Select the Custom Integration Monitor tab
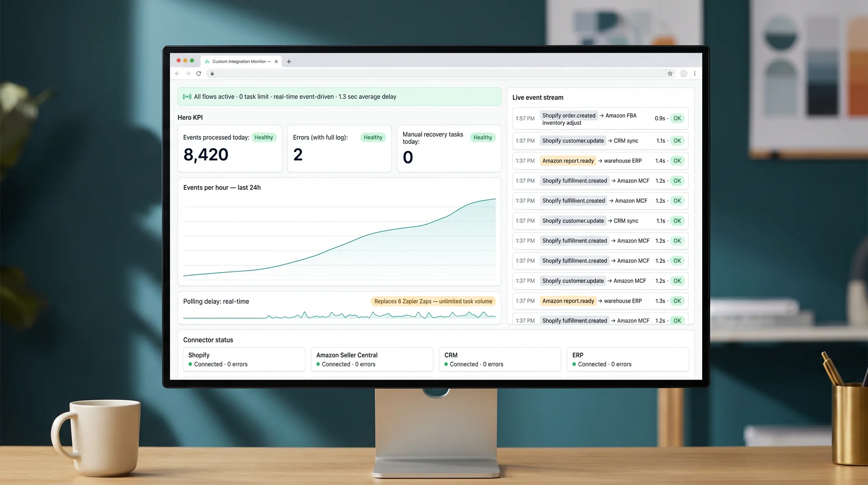The width and height of the screenshot is (868, 485). 241,62
